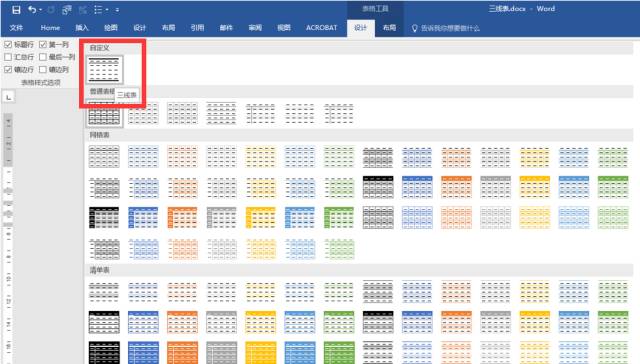Enable the 最后一列 last column checkbox

coord(43,57)
